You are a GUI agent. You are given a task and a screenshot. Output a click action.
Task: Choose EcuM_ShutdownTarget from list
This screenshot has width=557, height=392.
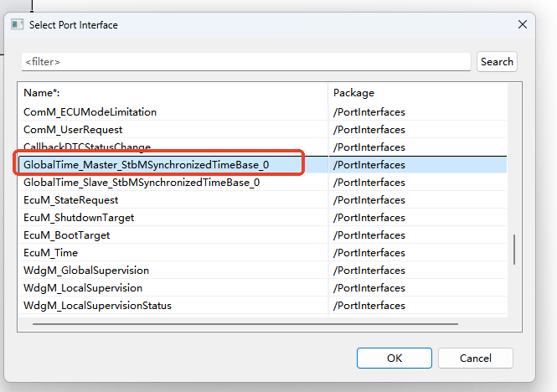tap(79, 218)
